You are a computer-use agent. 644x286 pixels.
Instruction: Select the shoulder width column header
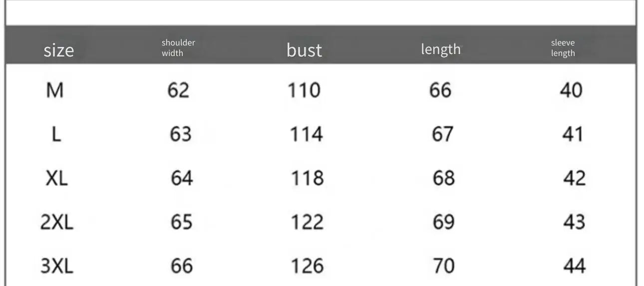[178, 48]
